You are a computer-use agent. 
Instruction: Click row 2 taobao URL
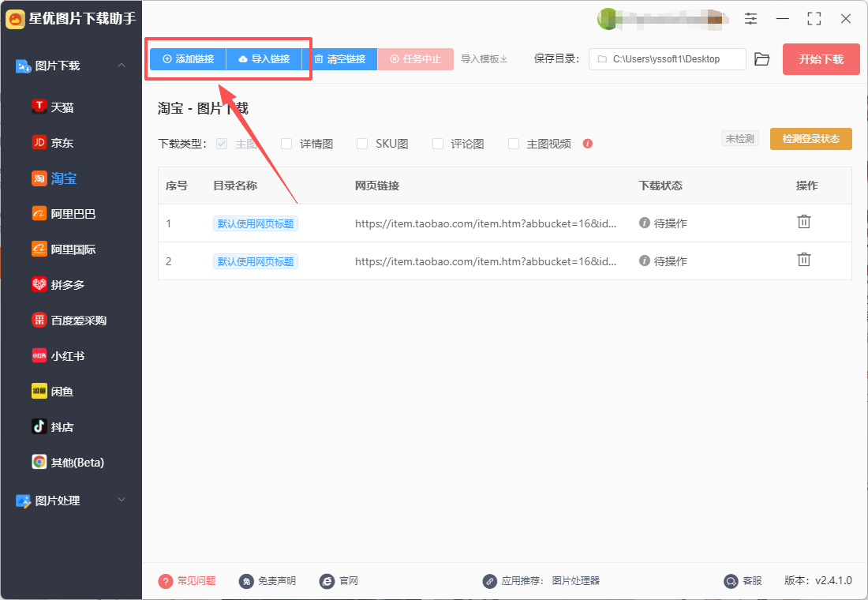pyautogui.click(x=485, y=261)
